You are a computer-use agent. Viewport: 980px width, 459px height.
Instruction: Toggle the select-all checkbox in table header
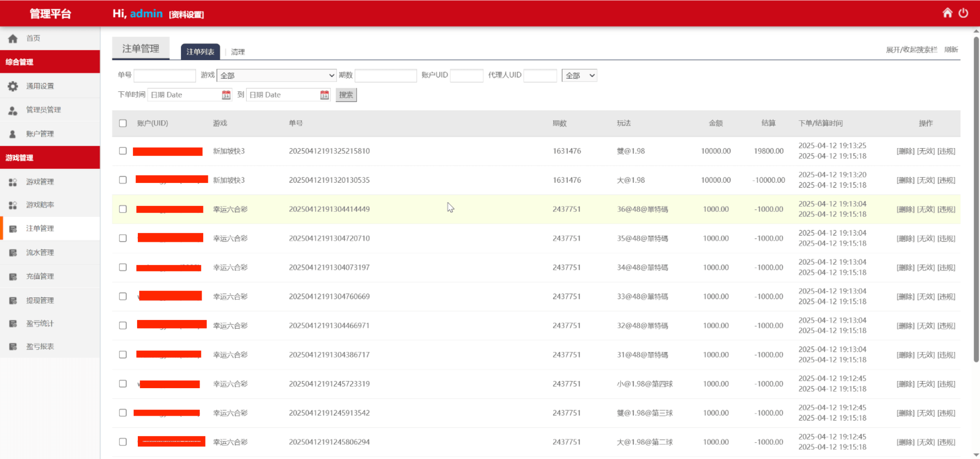point(122,123)
